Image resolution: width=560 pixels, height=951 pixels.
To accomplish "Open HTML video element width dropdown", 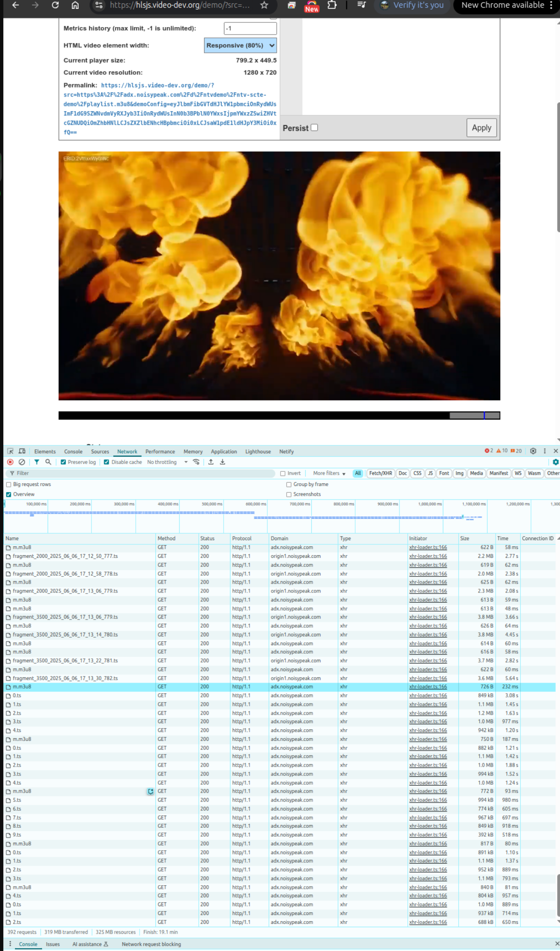I will click(x=240, y=45).
